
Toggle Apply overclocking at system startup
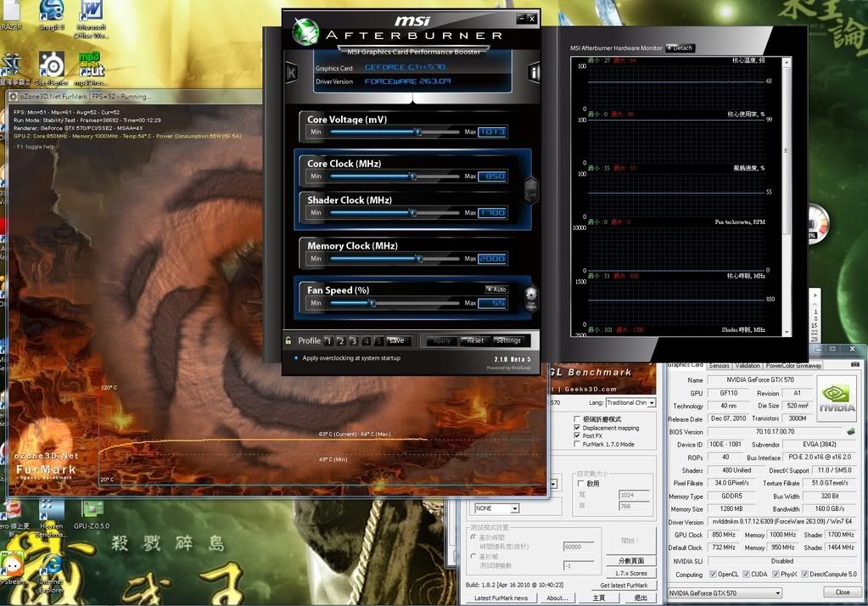pos(297,358)
